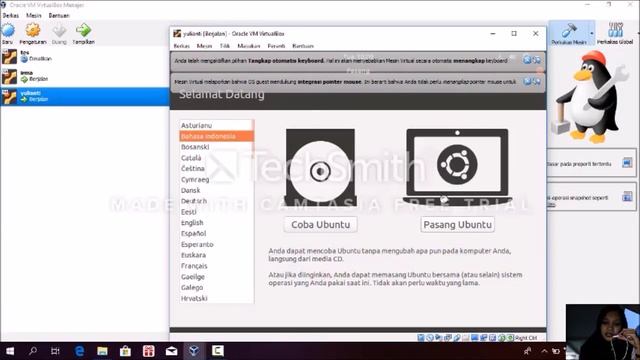Select Čeština in the language list

[216, 169]
